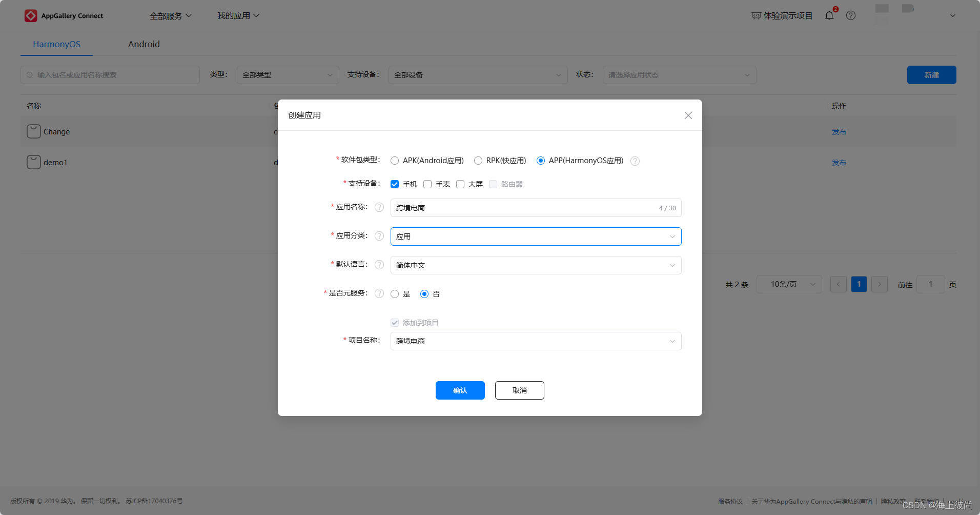Click the 应用名称 input field
980x515 pixels.
[536, 208]
